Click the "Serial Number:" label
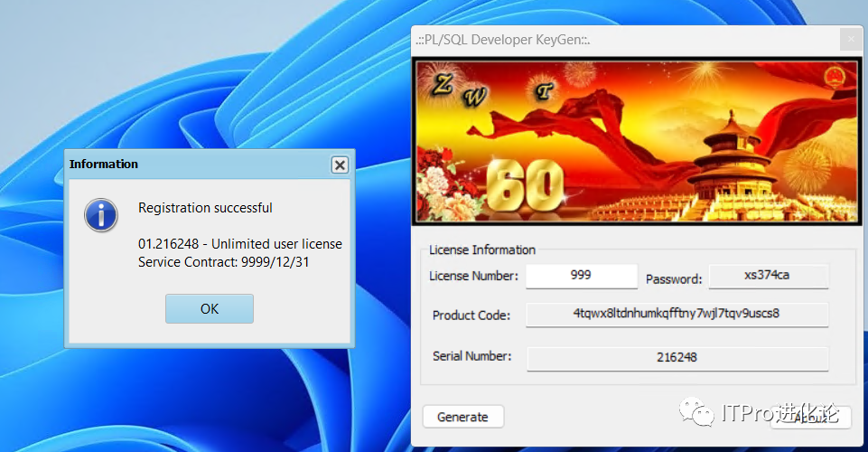 click(472, 356)
